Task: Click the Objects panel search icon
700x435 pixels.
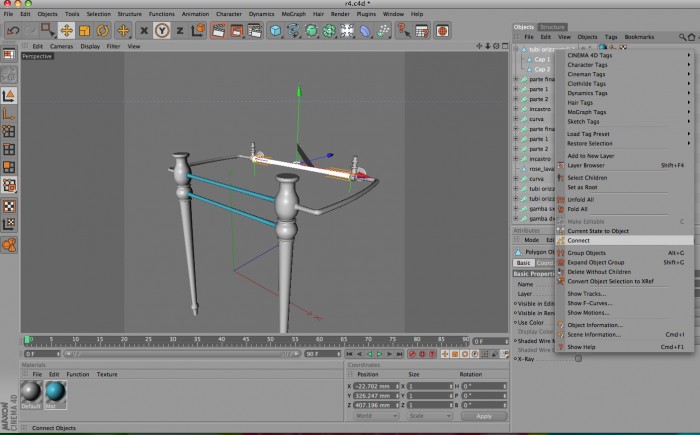Action: [x=682, y=37]
